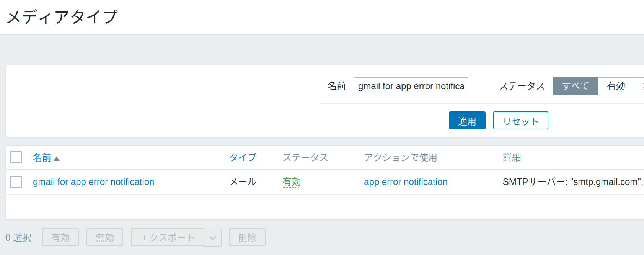Click the ascending sort arrow beside 名前

[57, 159]
